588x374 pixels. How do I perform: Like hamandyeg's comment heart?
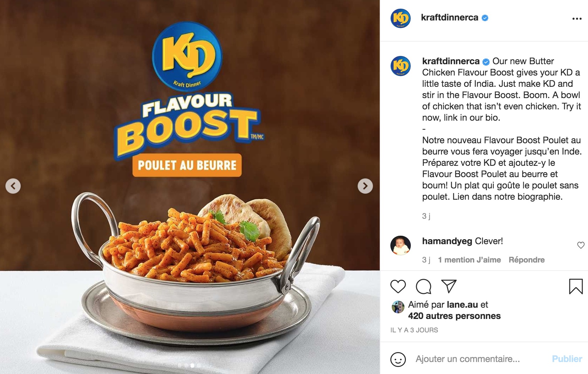(581, 245)
